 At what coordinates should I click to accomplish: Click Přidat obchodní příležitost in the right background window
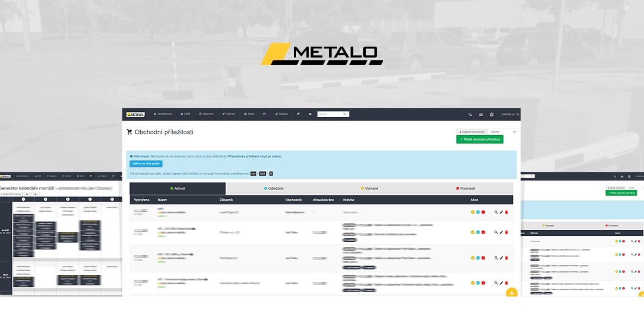click(x=621, y=193)
